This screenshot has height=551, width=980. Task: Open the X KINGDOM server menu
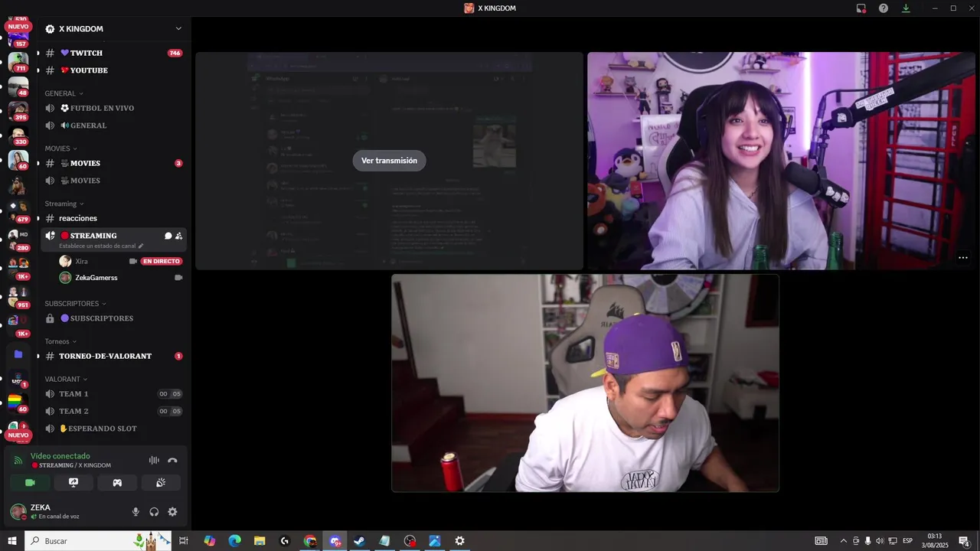[115, 29]
